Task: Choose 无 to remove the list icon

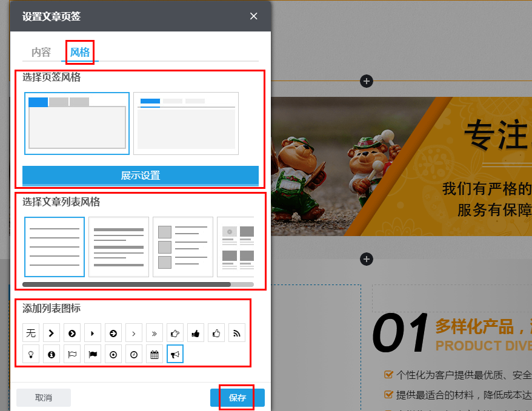Action: click(31, 333)
